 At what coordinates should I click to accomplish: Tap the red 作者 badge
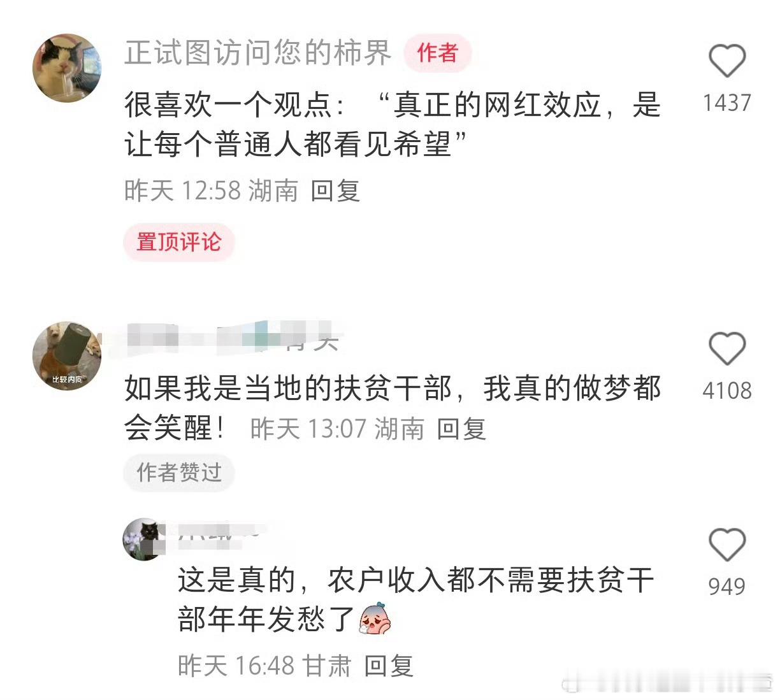pyautogui.click(x=437, y=53)
